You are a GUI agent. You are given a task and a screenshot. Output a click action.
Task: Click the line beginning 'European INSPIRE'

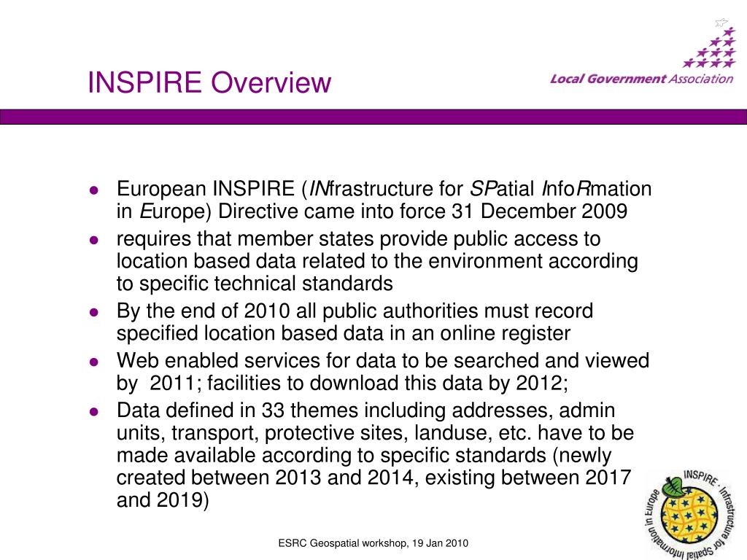(x=384, y=189)
